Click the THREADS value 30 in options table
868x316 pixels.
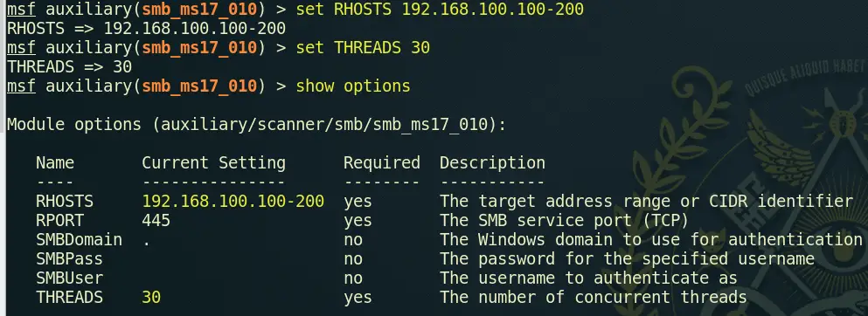coord(151,297)
